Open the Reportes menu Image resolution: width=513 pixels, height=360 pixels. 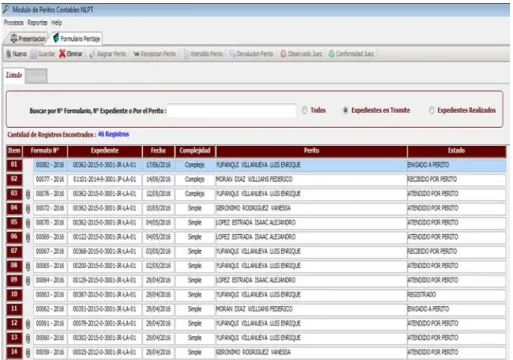pyautogui.click(x=37, y=23)
